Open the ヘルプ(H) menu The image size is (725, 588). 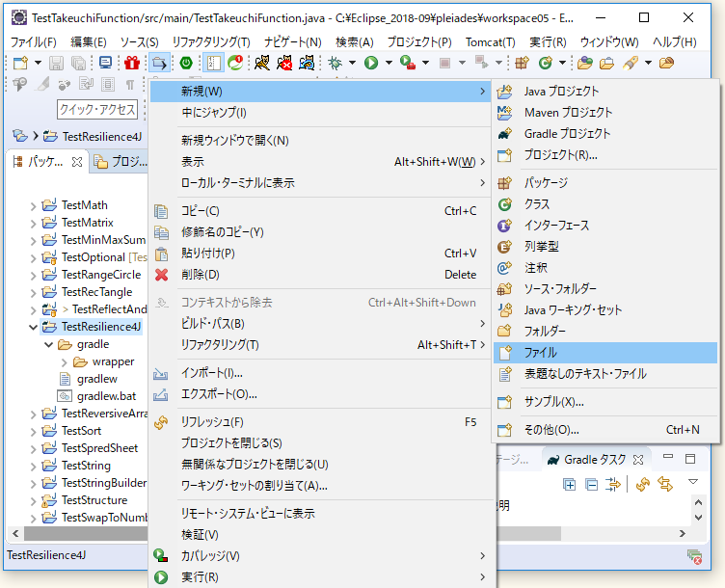[675, 42]
